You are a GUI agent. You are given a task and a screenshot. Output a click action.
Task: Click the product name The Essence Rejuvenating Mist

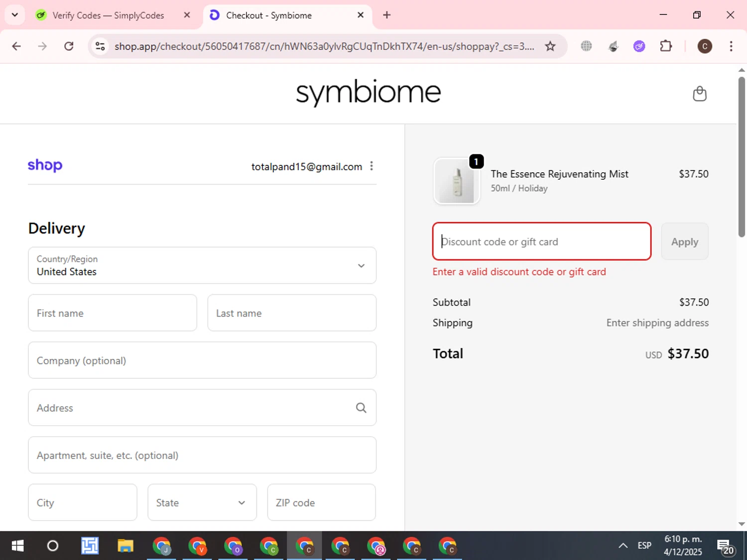tap(559, 174)
